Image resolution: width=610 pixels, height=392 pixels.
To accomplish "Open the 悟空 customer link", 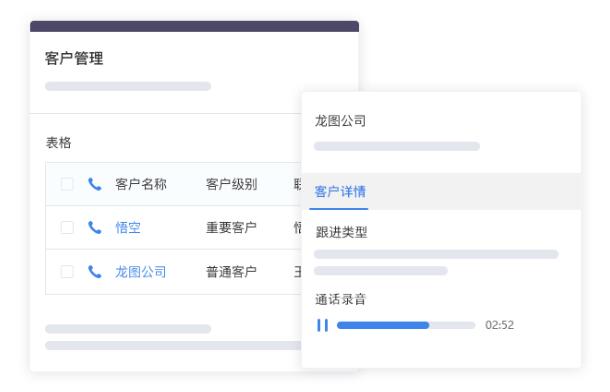I will [128, 228].
